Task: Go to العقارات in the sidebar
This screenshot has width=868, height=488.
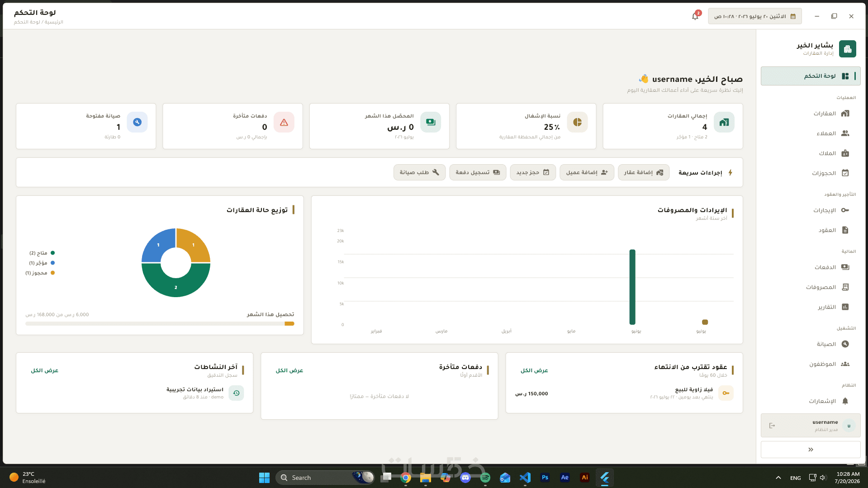Action: (811, 114)
